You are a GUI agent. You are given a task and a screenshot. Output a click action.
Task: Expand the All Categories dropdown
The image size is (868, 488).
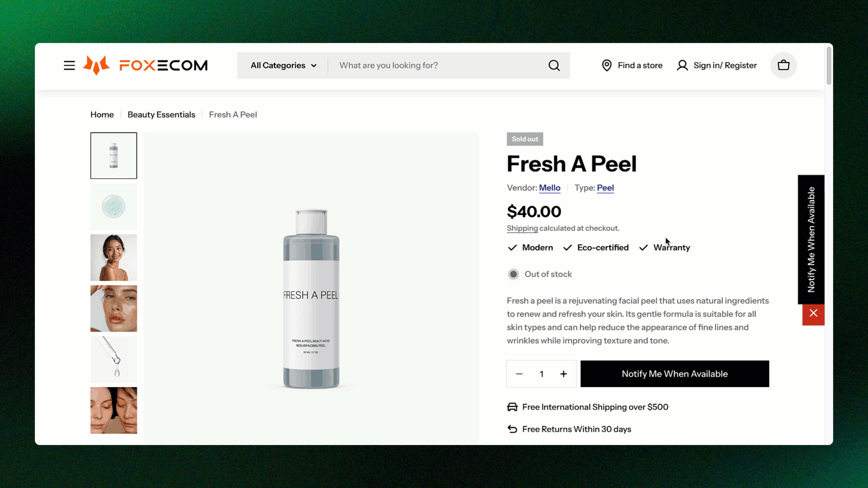point(283,66)
